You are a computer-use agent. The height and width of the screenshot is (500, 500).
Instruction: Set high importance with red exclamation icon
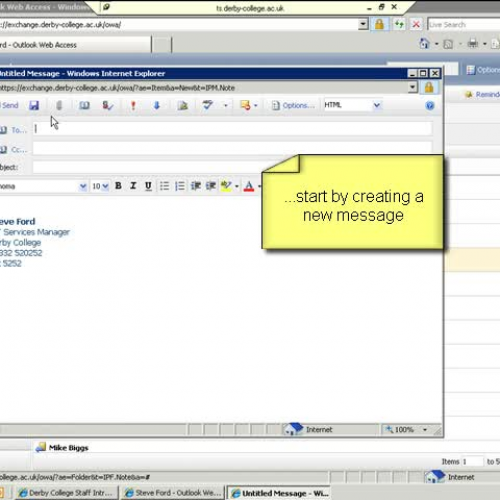point(133,105)
